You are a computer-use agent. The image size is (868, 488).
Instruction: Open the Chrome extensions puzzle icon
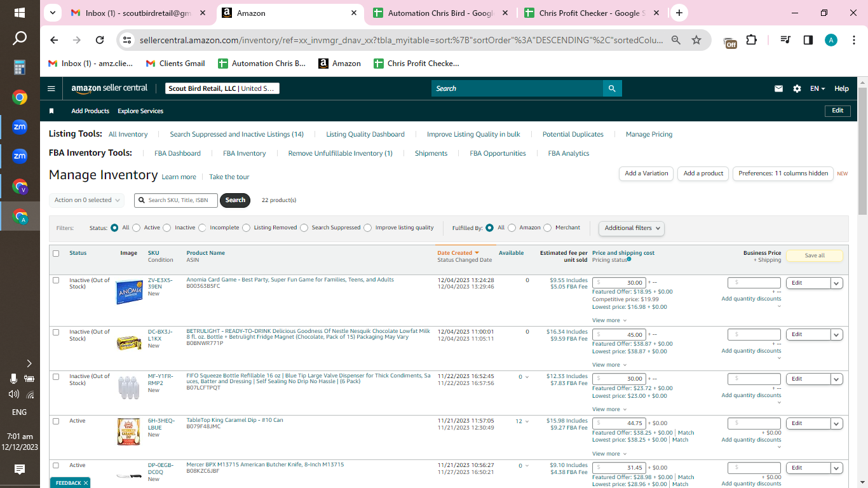pyautogui.click(x=752, y=40)
